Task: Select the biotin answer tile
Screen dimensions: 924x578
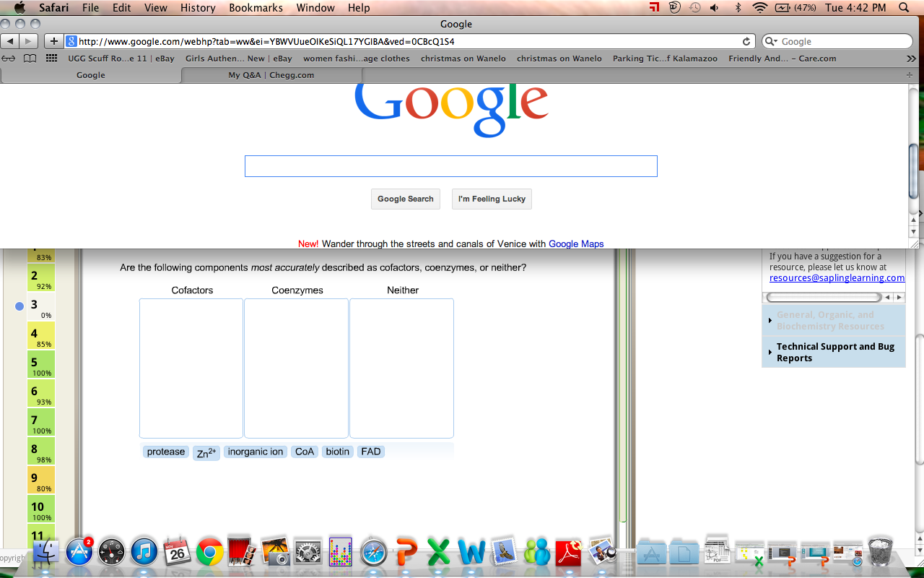Action: pos(337,452)
